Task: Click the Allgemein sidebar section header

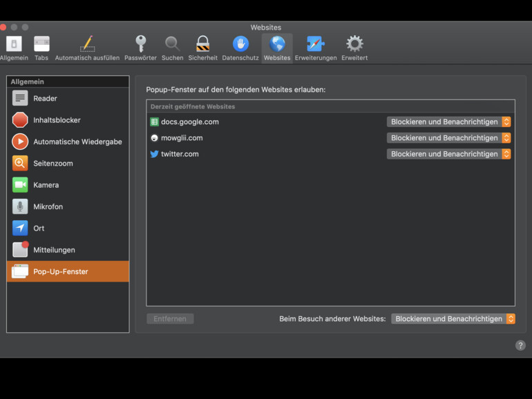Action: click(x=28, y=81)
